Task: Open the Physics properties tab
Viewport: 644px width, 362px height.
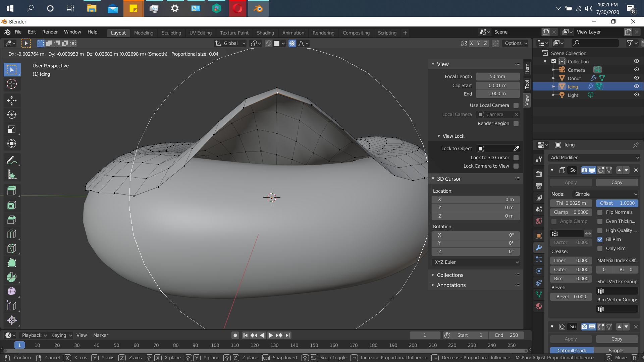Action: pyautogui.click(x=539, y=271)
